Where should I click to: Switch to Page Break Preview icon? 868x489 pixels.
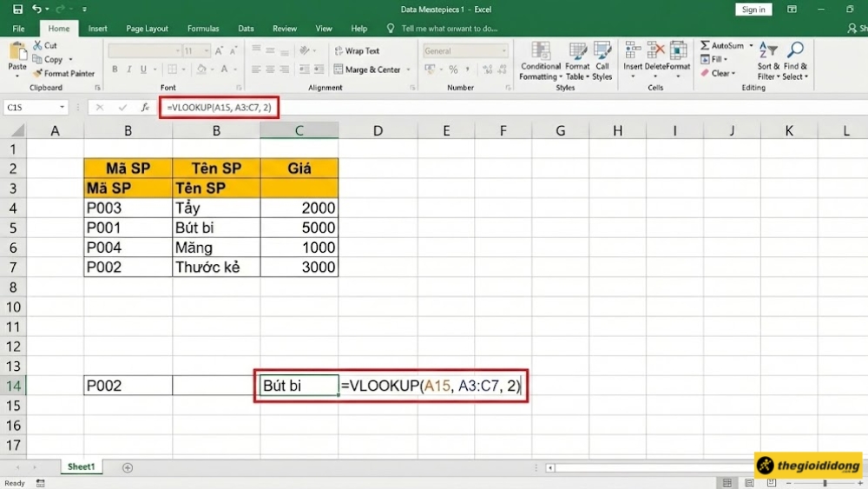[771, 483]
